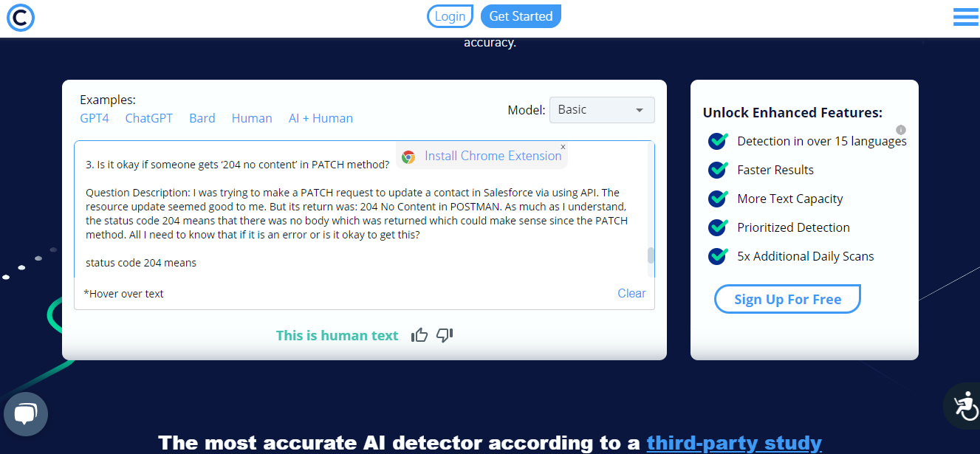Click checkmark icon beside Prioritized Detection
This screenshot has width=980, height=454.
click(x=719, y=227)
